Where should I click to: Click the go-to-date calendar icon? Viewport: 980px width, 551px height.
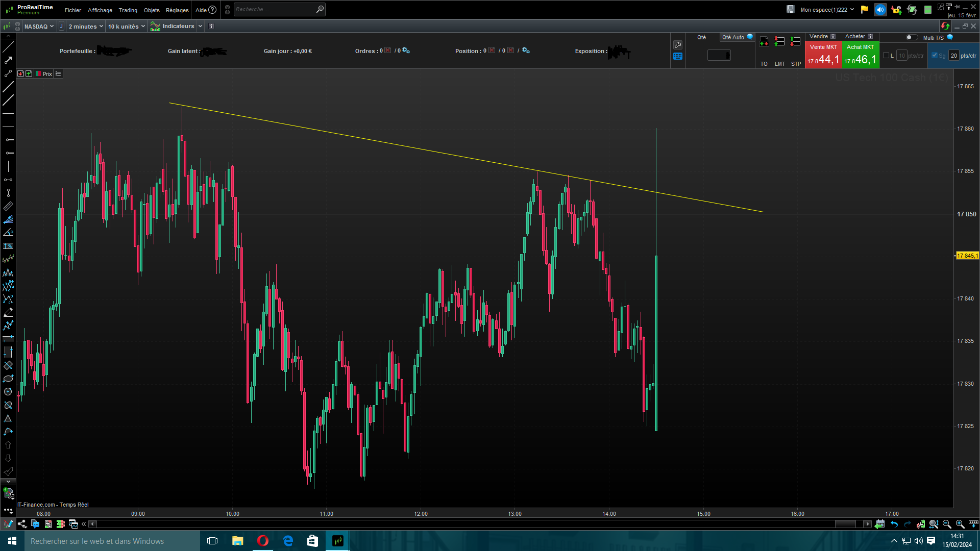[879, 524]
